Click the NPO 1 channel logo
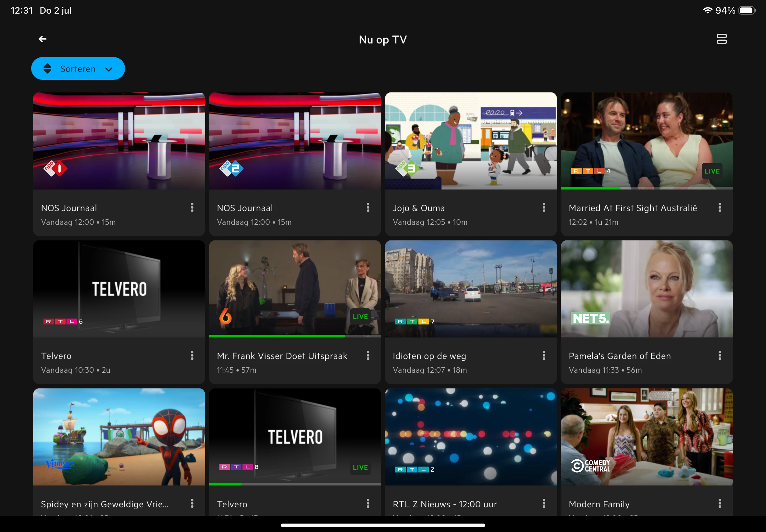The image size is (766, 532). click(x=56, y=169)
